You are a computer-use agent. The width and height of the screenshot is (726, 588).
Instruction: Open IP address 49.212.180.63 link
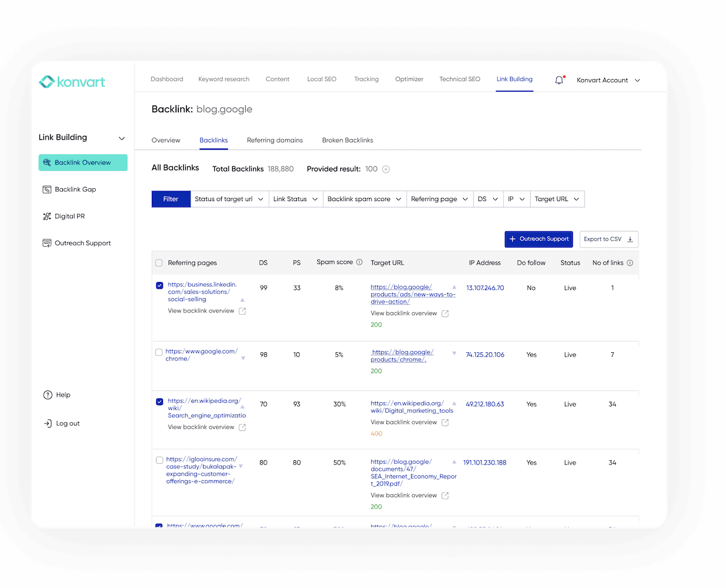click(485, 404)
